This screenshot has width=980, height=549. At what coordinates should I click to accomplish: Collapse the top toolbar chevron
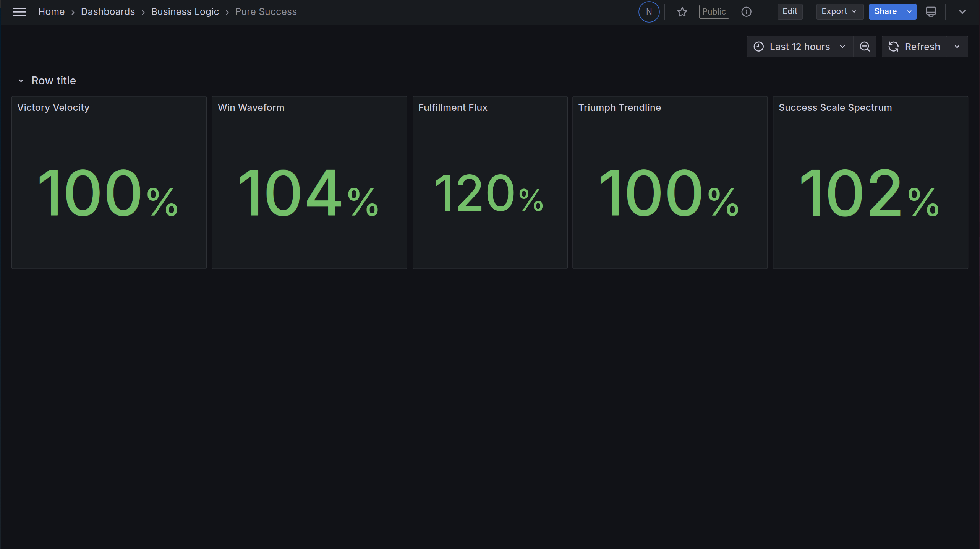962,12
